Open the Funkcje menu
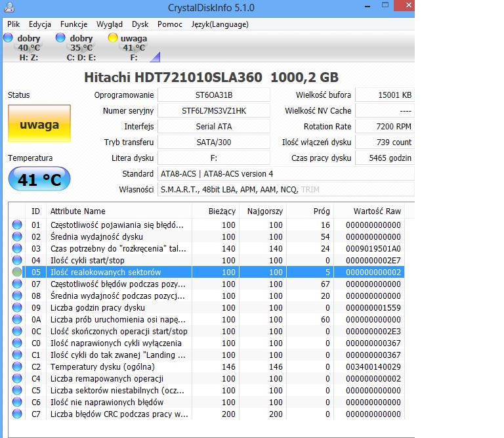The image size is (504, 438). (73, 24)
